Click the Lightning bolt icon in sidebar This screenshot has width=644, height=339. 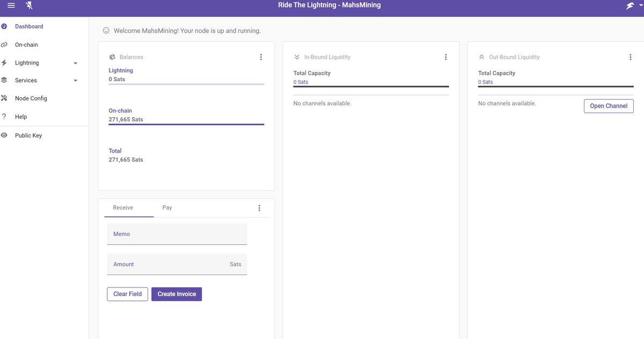tap(4, 63)
